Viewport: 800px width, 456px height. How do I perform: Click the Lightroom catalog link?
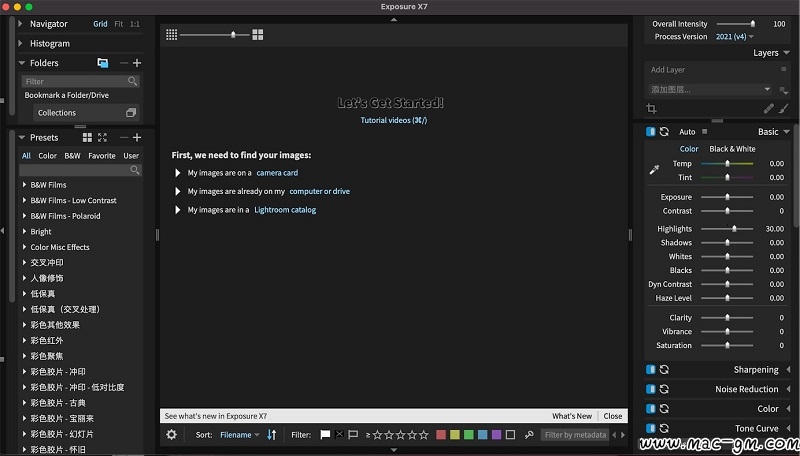(285, 210)
